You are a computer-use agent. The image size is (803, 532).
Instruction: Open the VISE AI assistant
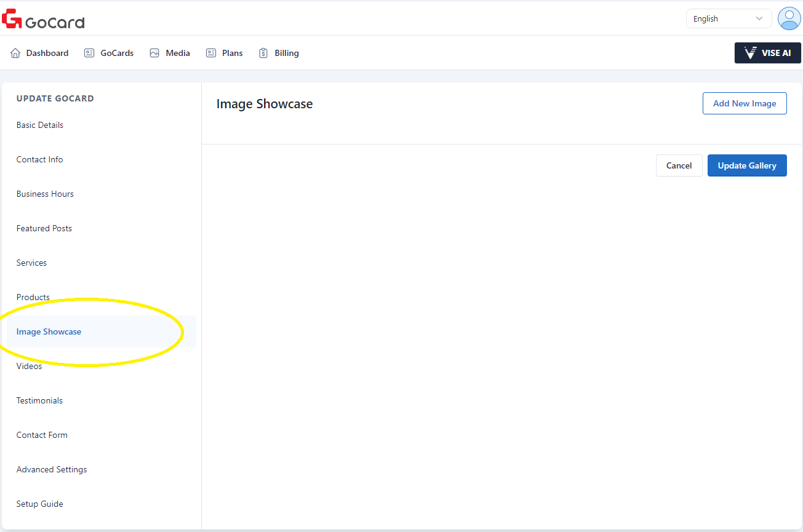[767, 53]
